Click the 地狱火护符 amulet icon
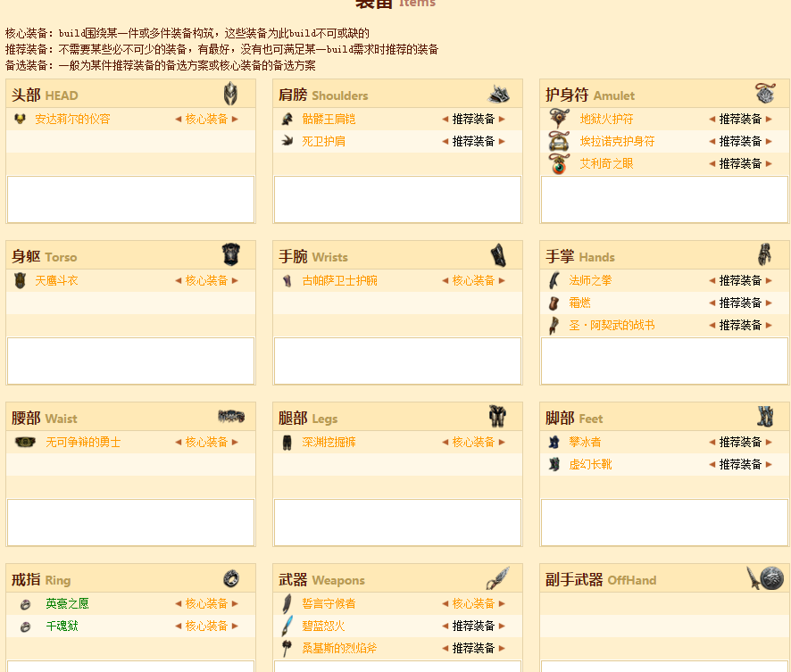This screenshot has width=791, height=672. 559,119
